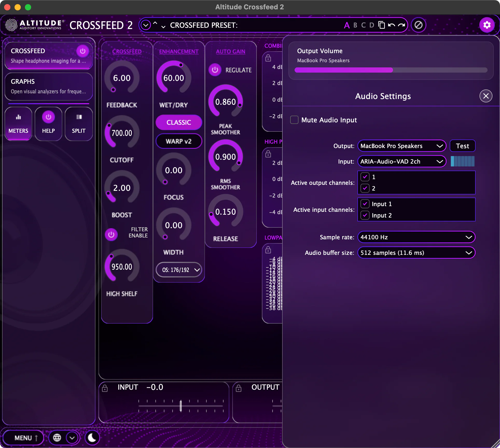Viewport: 500px width, 448px height.
Task: Click the RMS SMOOTHER knob showing 0.900
Action: pos(225,157)
